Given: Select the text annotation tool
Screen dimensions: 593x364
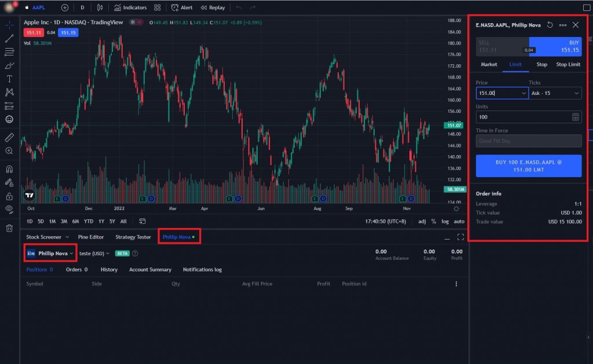Looking at the screenshot, I should [9, 79].
